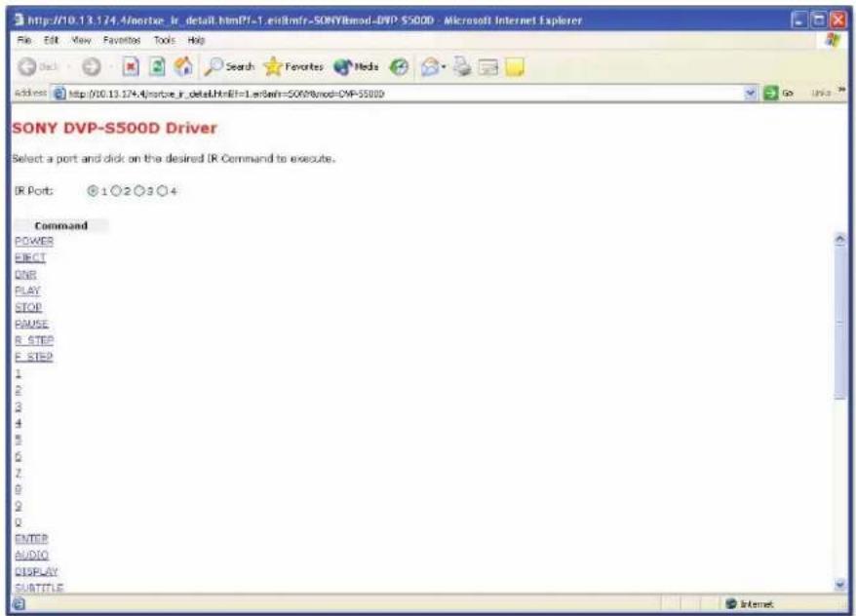Image resolution: width=856 pixels, height=616 pixels.
Task: Print the page with printer icon
Action: tap(462, 67)
